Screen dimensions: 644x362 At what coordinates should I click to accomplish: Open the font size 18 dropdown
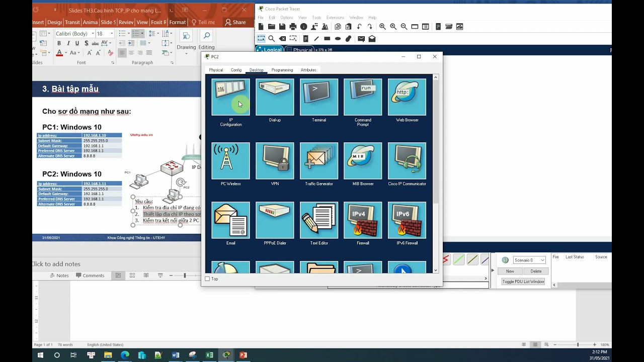112,34
